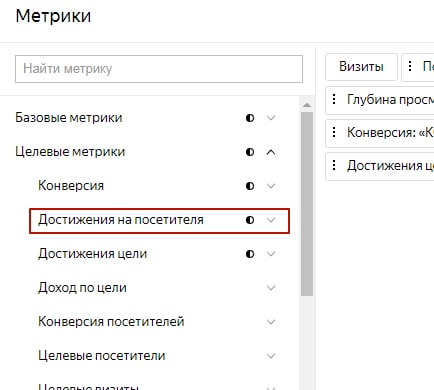Viewport: 434px width, 390px height.
Task: Select Достижения на посетителя label
Action: tap(121, 220)
